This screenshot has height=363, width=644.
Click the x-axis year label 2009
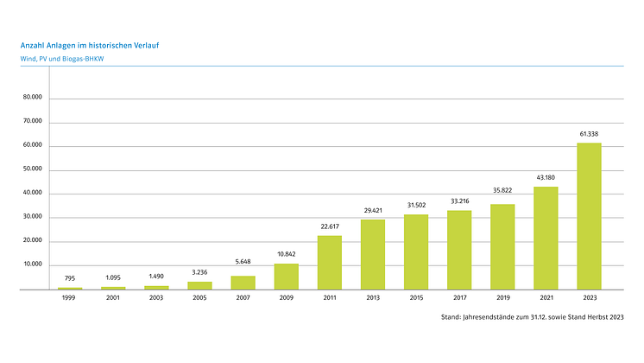point(287,297)
